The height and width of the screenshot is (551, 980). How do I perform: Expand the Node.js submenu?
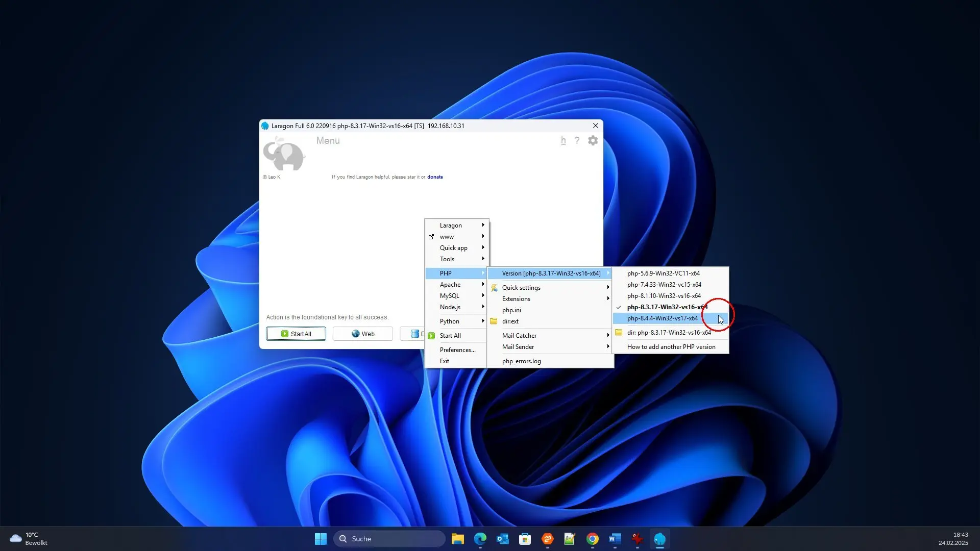point(456,307)
